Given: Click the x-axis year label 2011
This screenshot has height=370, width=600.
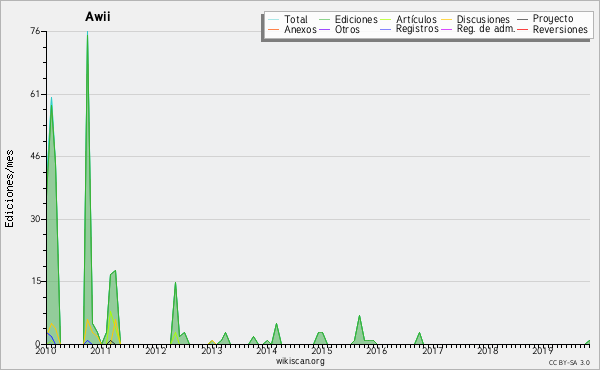Looking at the screenshot, I should click(x=101, y=350).
